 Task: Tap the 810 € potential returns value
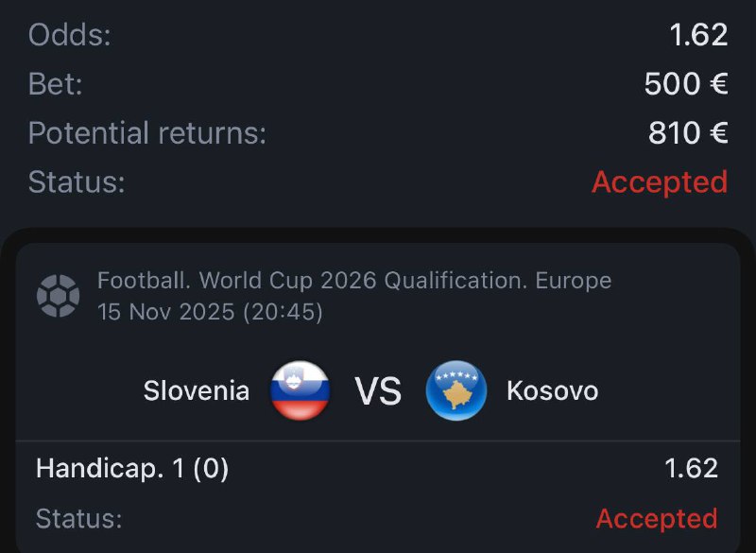click(x=687, y=133)
